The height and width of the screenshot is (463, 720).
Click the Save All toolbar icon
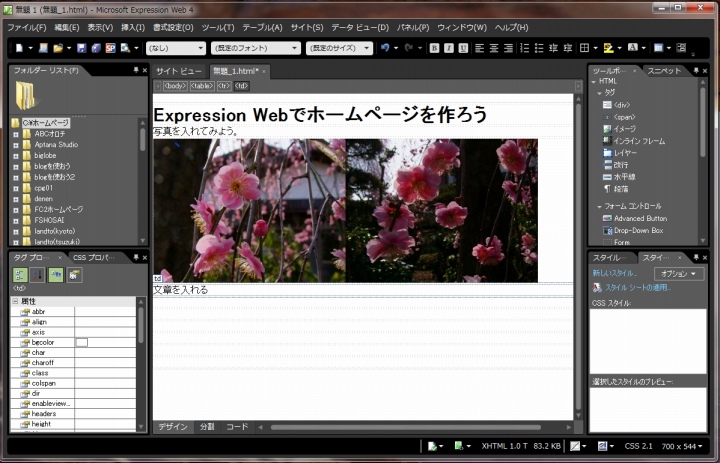coord(96,48)
